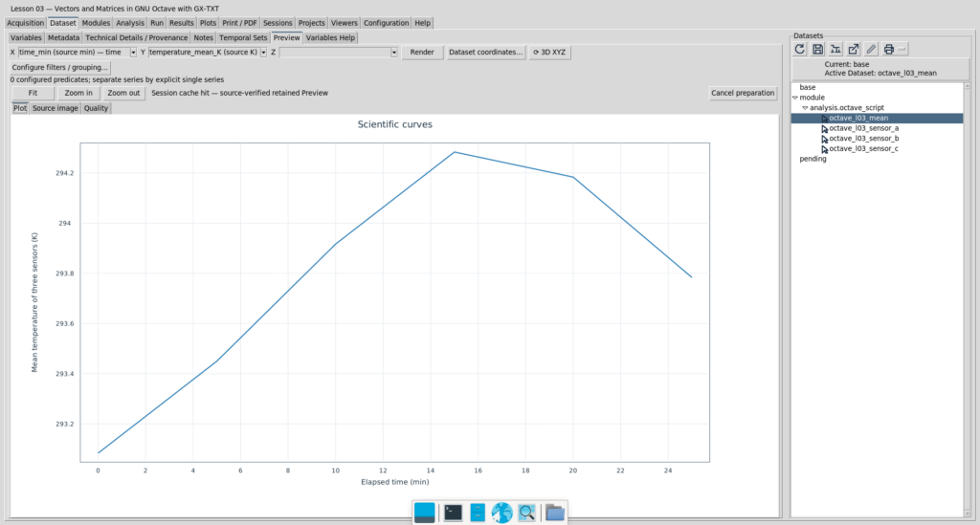Image resolution: width=980 pixels, height=525 pixels.
Task: Open the Configuration tab
Action: [x=387, y=23]
